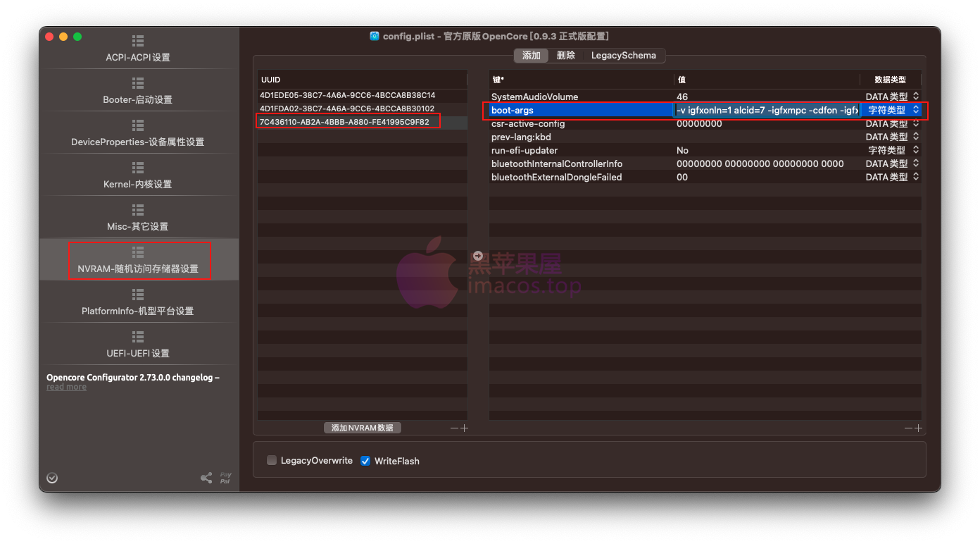The width and height of the screenshot is (980, 544).
Task: Enable the LegacyOverwrite checkbox
Action: (272, 461)
